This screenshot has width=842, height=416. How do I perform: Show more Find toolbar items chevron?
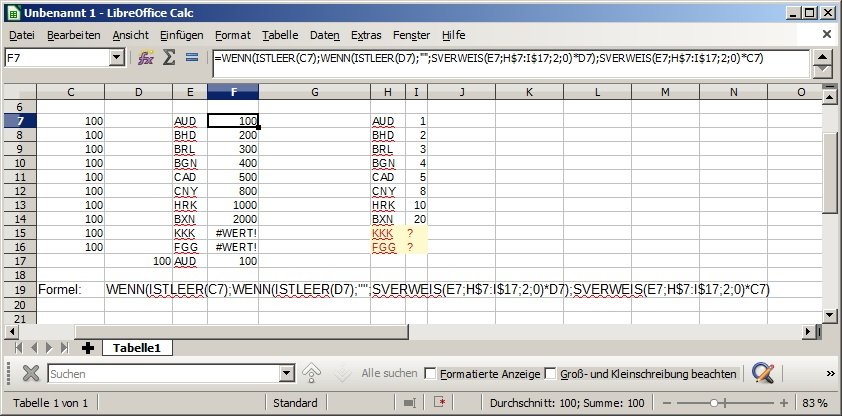(x=831, y=374)
